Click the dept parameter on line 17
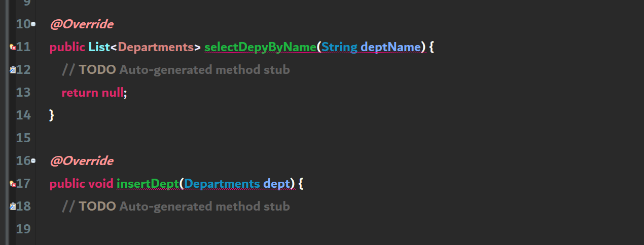The height and width of the screenshot is (245, 644). [x=276, y=183]
